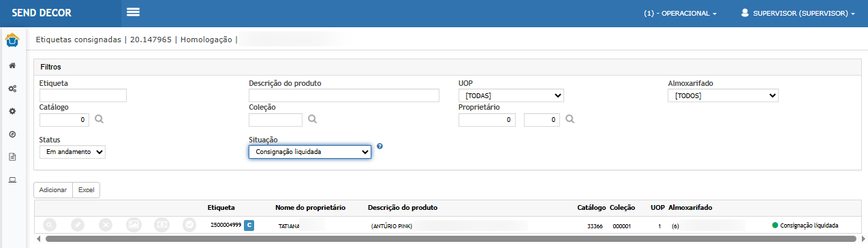Click the Excel export button
Screen dimensions: 868x248
pos(87,190)
